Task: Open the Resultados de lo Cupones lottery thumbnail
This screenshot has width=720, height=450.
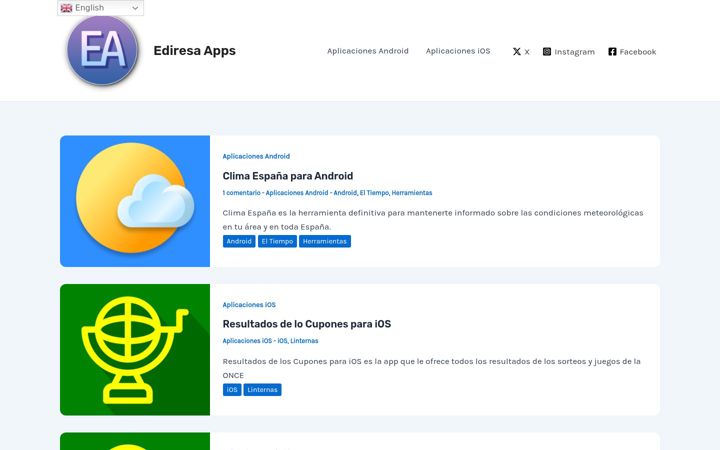Action: [135, 349]
